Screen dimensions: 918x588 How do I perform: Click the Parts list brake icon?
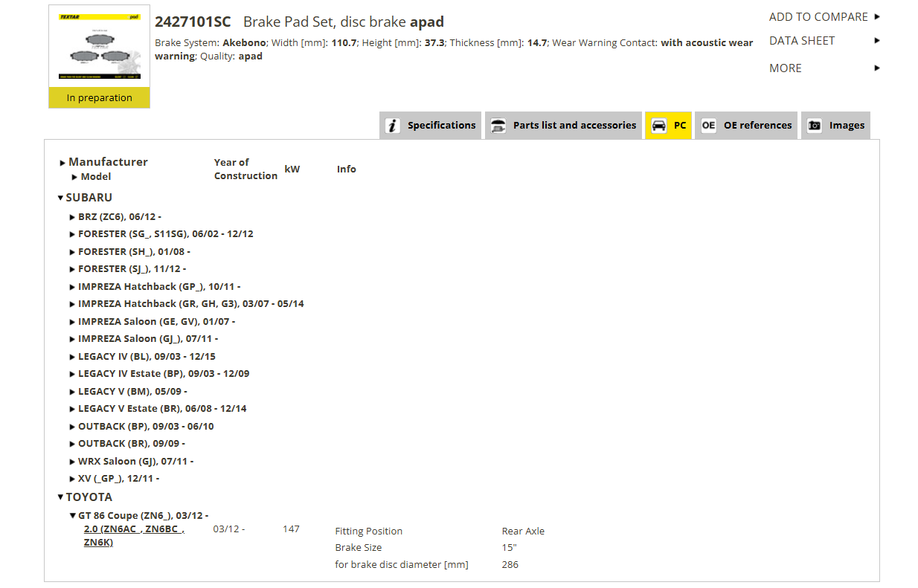(498, 126)
